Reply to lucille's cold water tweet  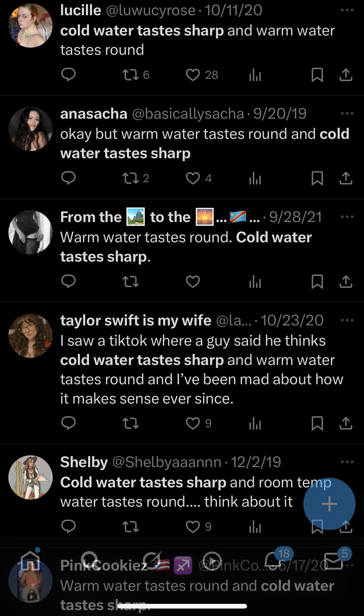click(x=68, y=75)
